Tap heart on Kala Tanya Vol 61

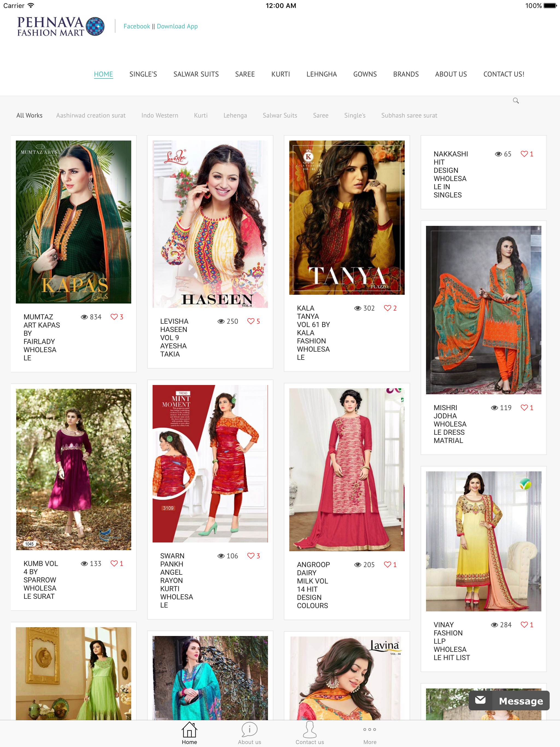pos(387,308)
